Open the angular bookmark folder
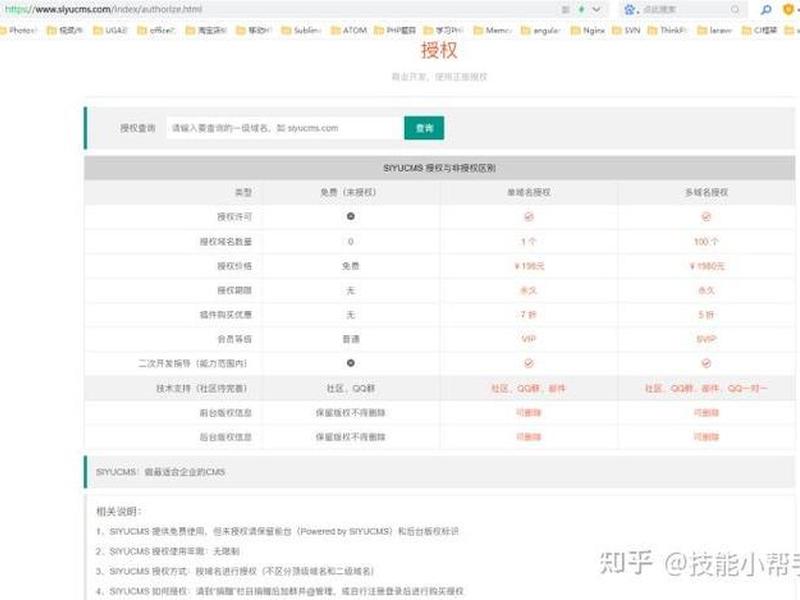 pos(541,31)
